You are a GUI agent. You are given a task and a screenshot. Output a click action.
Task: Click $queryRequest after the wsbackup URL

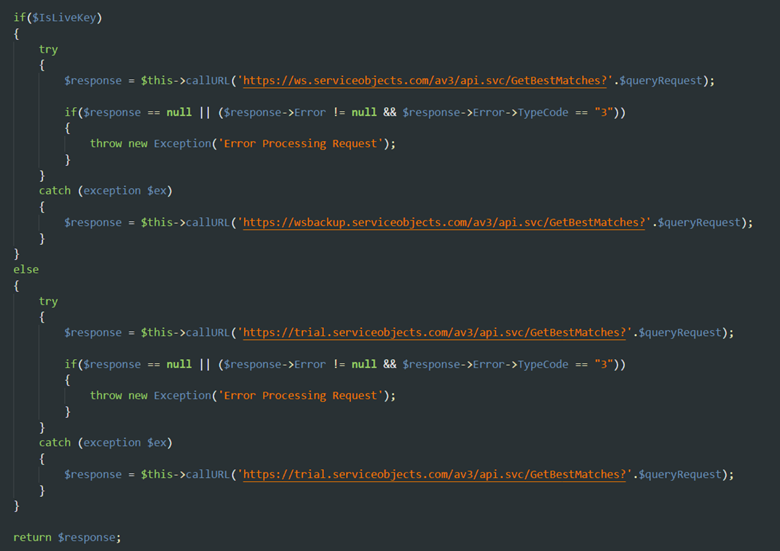coord(699,222)
